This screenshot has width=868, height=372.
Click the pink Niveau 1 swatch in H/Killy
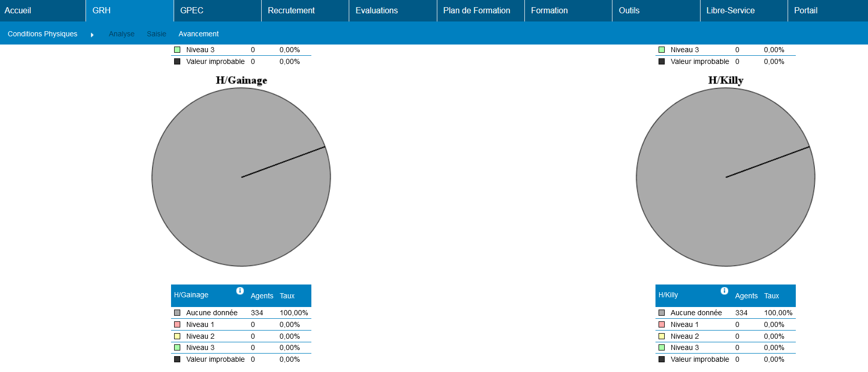pos(662,324)
